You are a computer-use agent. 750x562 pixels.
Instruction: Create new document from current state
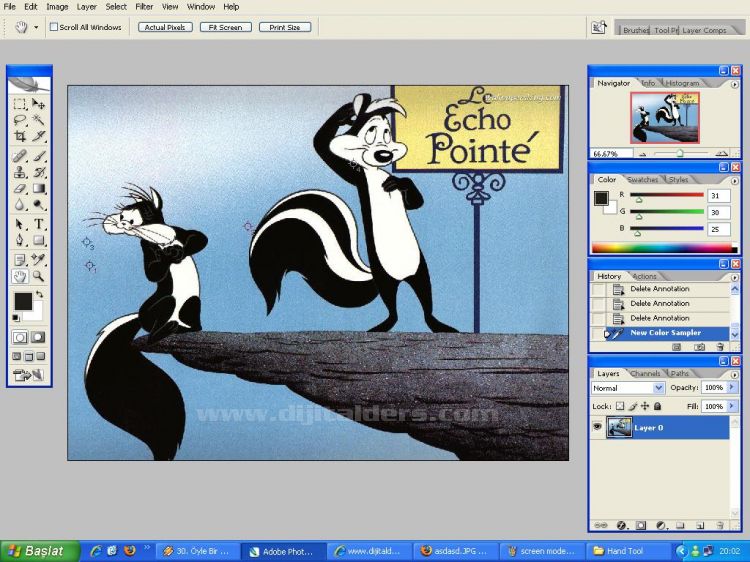coord(676,347)
